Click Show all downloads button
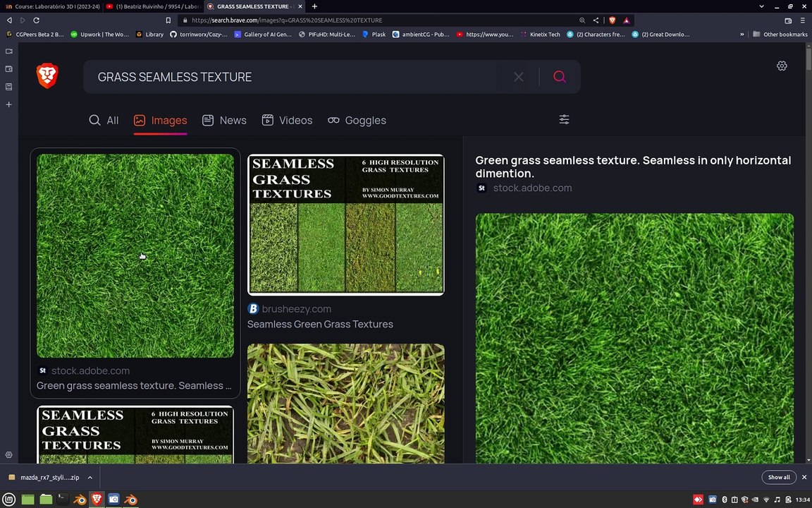Image resolution: width=812 pixels, height=508 pixels. [x=778, y=477]
